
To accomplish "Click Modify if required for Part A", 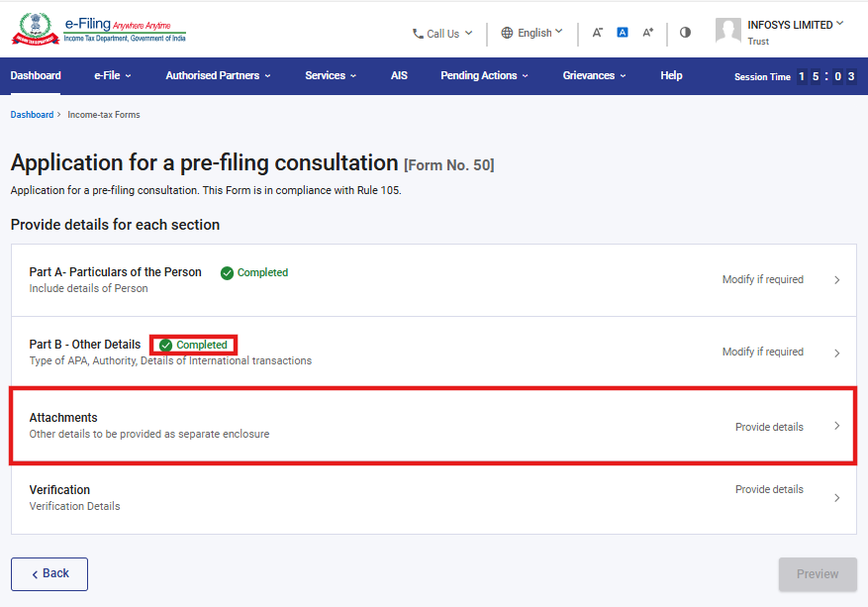I will (x=762, y=279).
